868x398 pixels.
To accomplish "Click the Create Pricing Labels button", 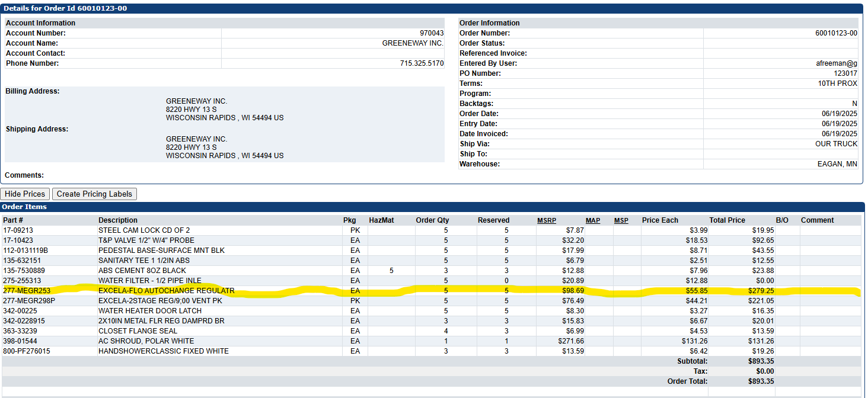I will coord(95,194).
